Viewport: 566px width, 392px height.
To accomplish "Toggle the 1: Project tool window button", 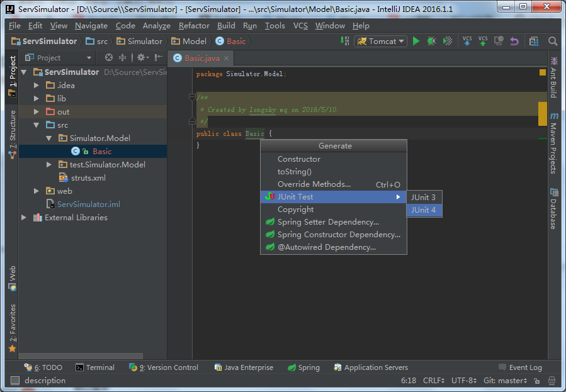I will point(12,76).
